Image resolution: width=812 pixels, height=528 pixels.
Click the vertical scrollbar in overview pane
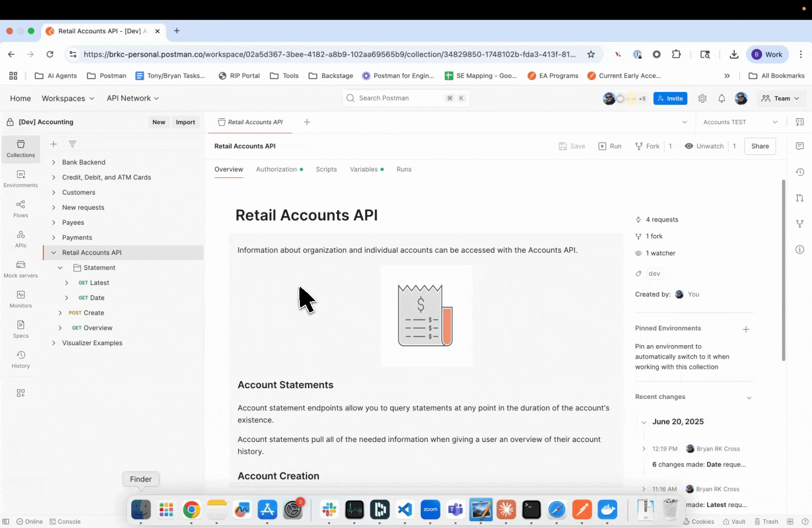[x=783, y=270]
